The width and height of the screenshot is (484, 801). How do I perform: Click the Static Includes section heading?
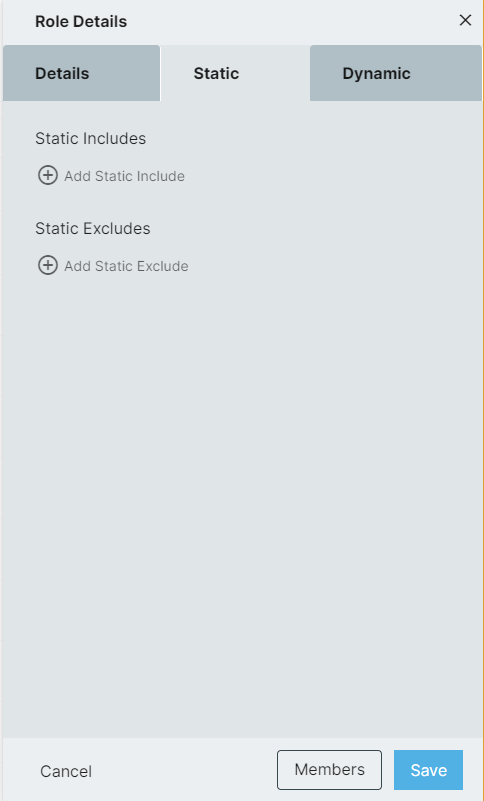(90, 138)
